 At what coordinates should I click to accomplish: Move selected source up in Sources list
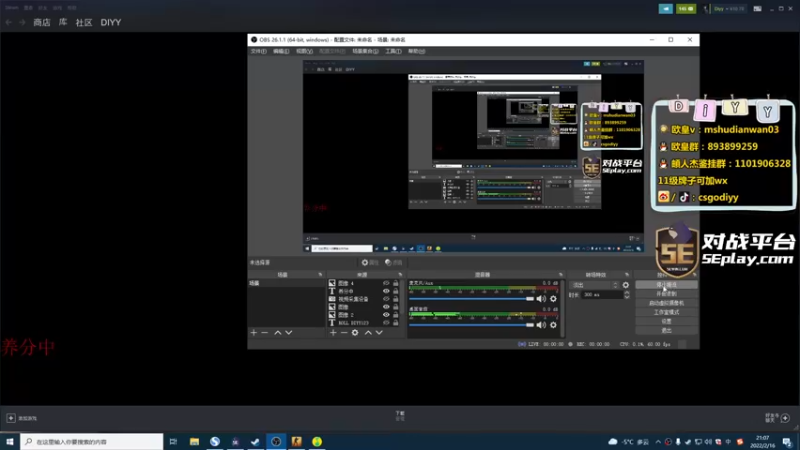coord(368,333)
